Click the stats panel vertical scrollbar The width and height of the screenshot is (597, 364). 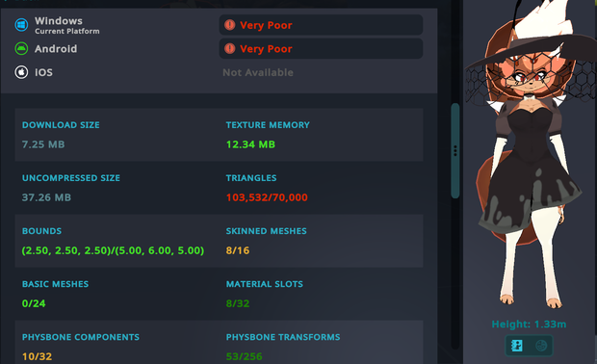(455, 151)
